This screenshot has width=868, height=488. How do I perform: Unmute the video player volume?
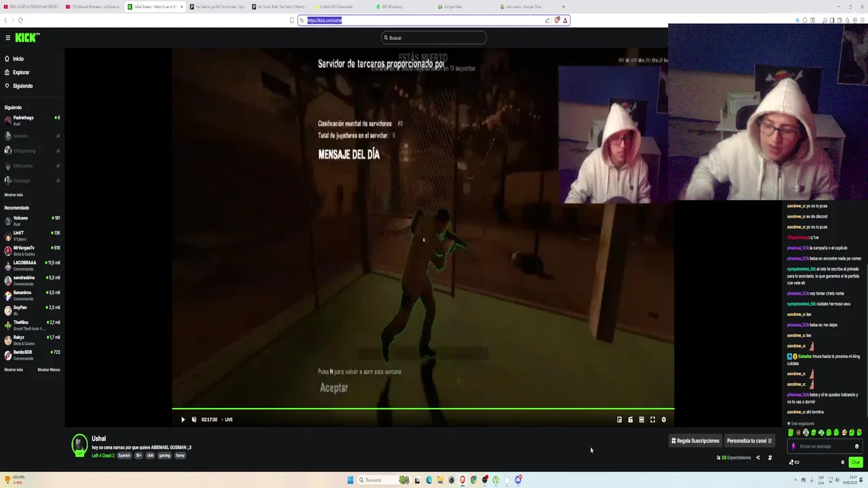(x=194, y=420)
